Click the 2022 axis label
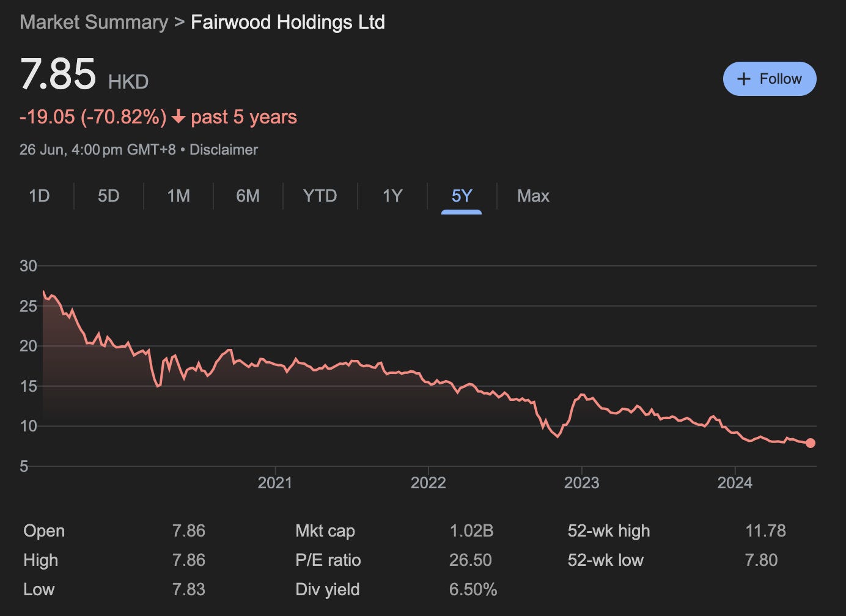 [428, 483]
